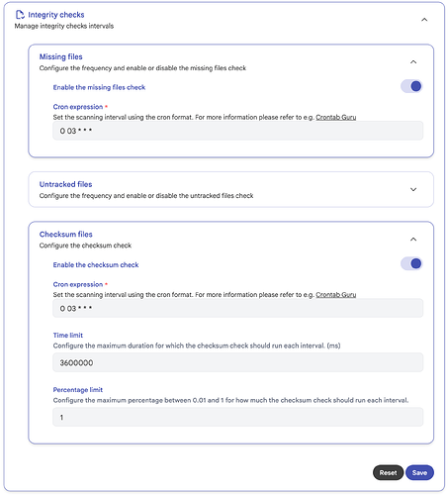Click the Integrity checks heading
This screenshot has height=495, width=448.
56,15
